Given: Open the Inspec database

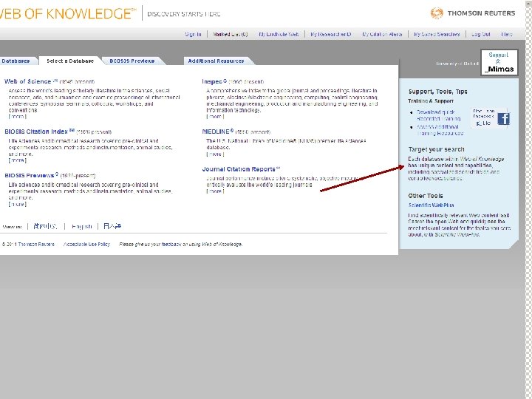Looking at the screenshot, I should pyautogui.click(x=212, y=81).
